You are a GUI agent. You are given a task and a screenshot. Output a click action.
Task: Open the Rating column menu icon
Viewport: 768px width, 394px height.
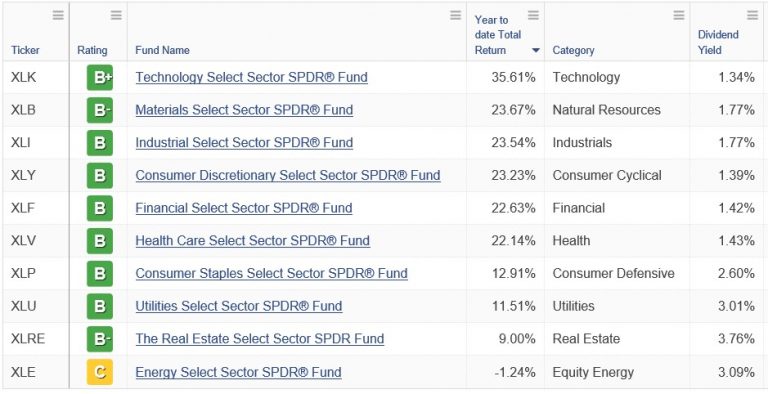pyautogui.click(x=116, y=16)
